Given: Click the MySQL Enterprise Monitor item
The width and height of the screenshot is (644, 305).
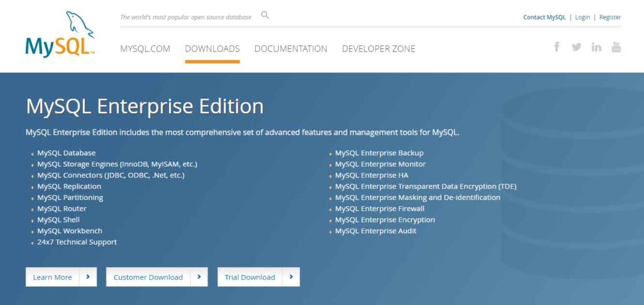Looking at the screenshot, I should [x=380, y=164].
